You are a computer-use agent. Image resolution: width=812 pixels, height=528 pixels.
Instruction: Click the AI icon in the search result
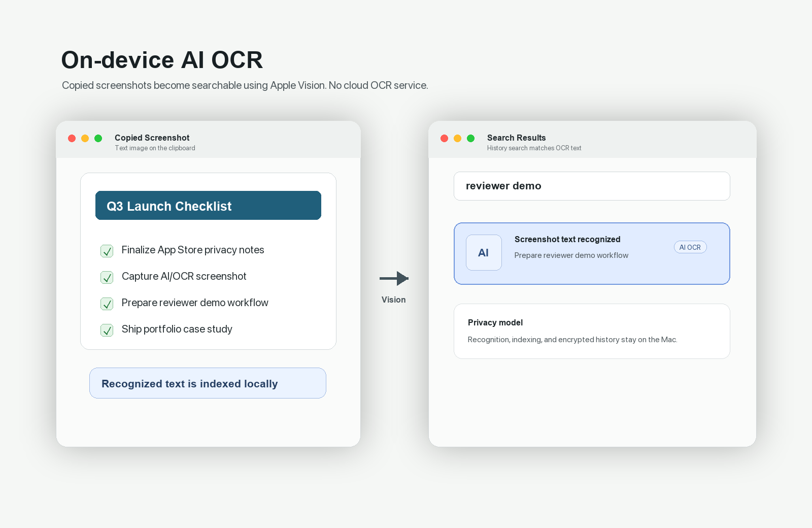[x=484, y=252]
